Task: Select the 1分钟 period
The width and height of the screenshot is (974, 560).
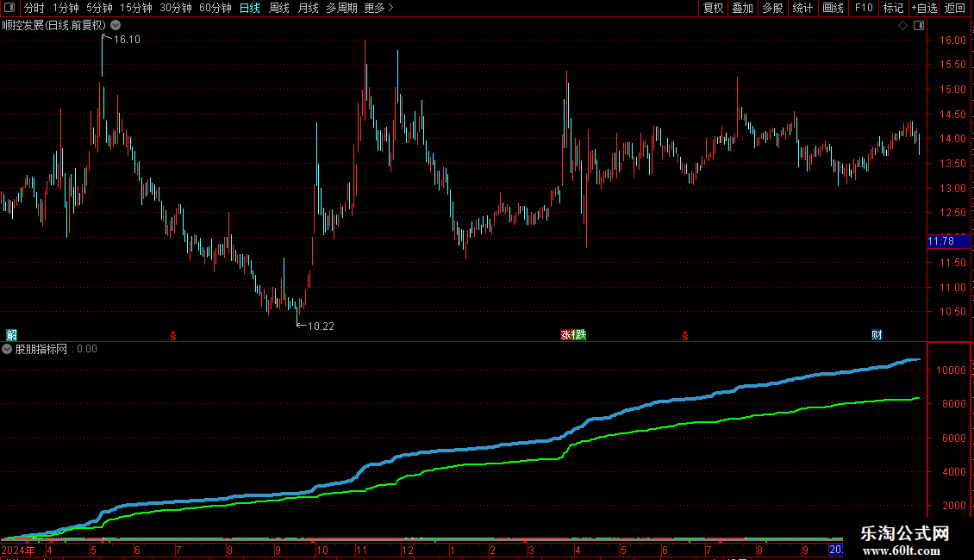Action: pos(66,8)
